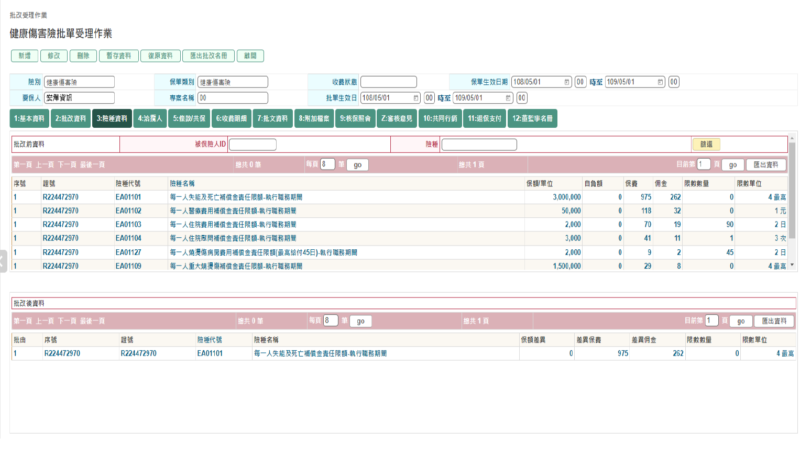The width and height of the screenshot is (800, 454).
Task: Go to 下一頁 in upper grid pager
Action: [x=67, y=165]
